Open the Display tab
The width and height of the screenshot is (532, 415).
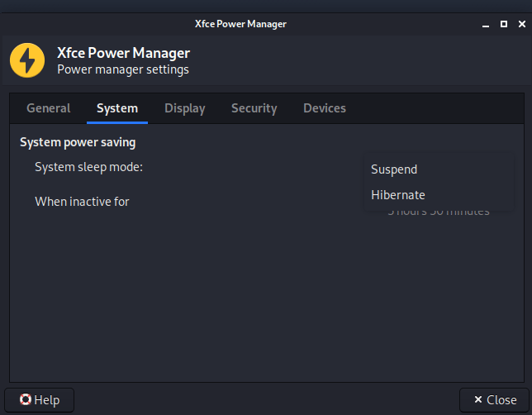[184, 108]
